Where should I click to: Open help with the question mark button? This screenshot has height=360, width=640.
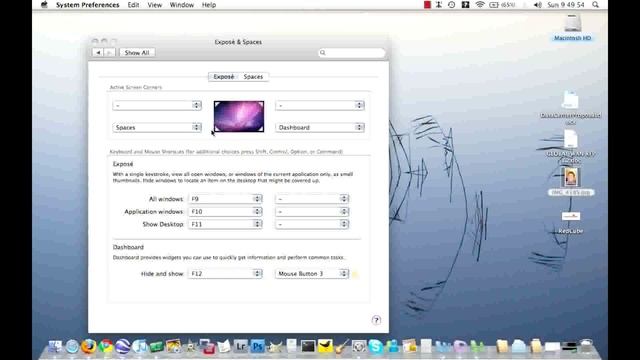pyautogui.click(x=376, y=320)
